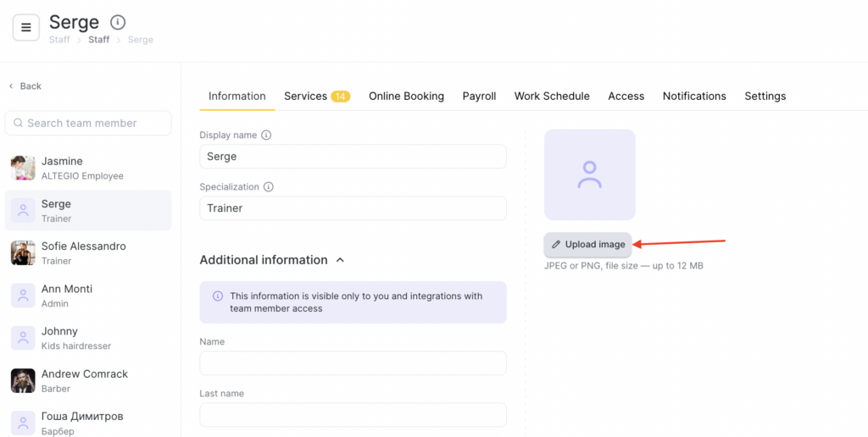The width and height of the screenshot is (868, 437).
Task: Click the info icon in the visibility notice
Action: [218, 296]
